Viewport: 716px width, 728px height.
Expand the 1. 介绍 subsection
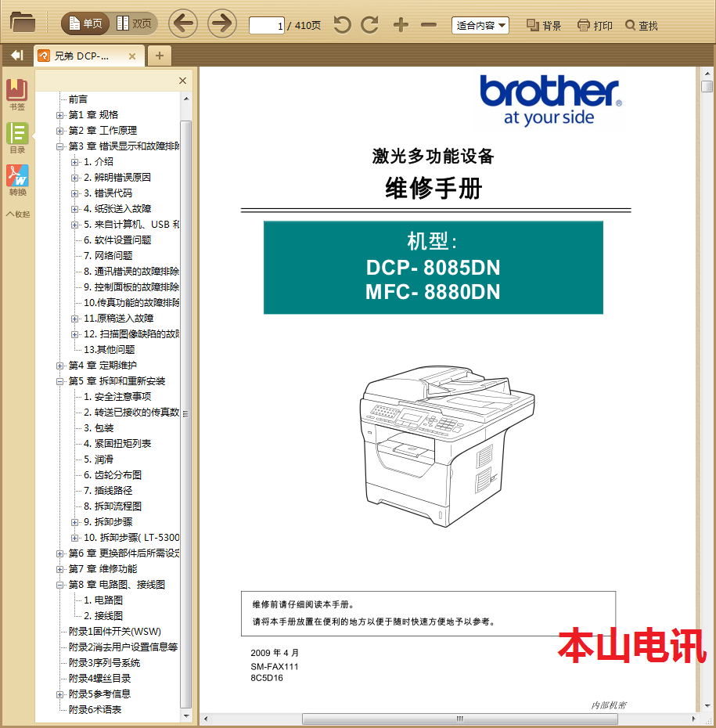tap(74, 162)
